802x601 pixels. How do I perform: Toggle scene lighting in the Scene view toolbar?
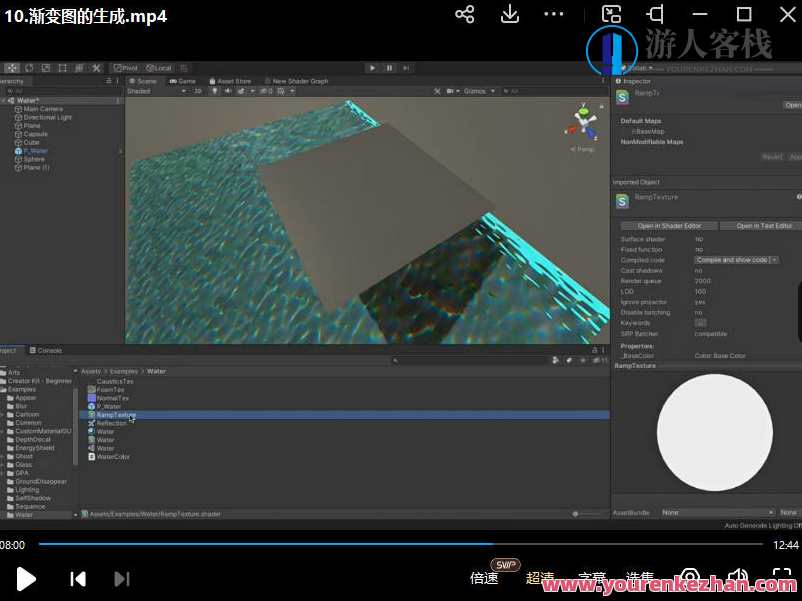pos(212,90)
